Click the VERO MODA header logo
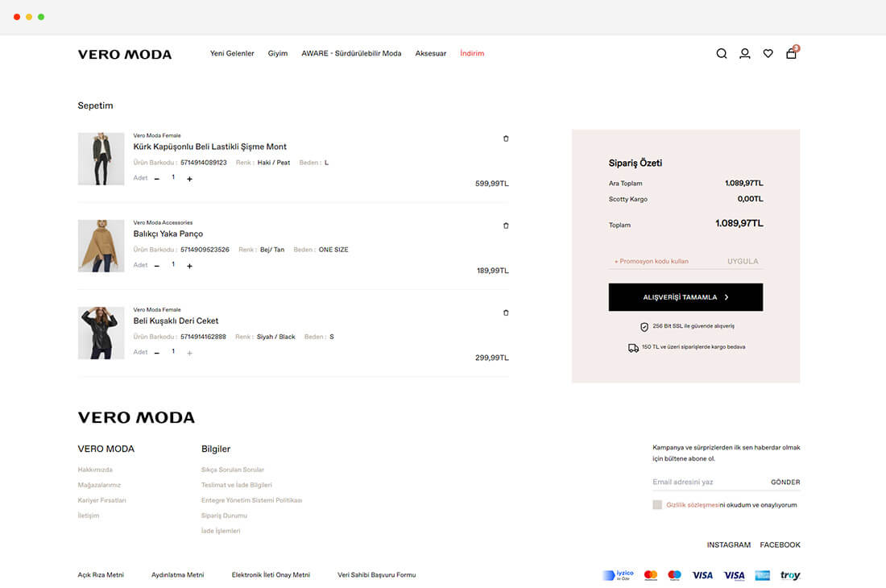 [125, 54]
